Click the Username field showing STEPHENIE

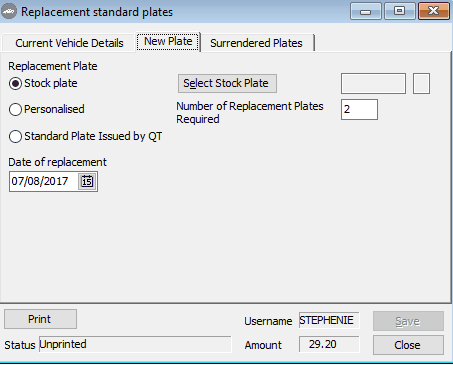329,320
